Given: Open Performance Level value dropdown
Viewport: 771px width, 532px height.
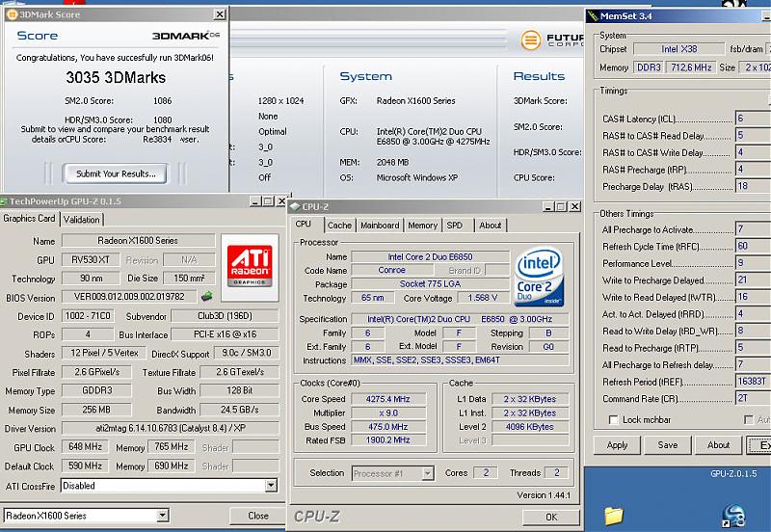Looking at the screenshot, I should 753,263.
